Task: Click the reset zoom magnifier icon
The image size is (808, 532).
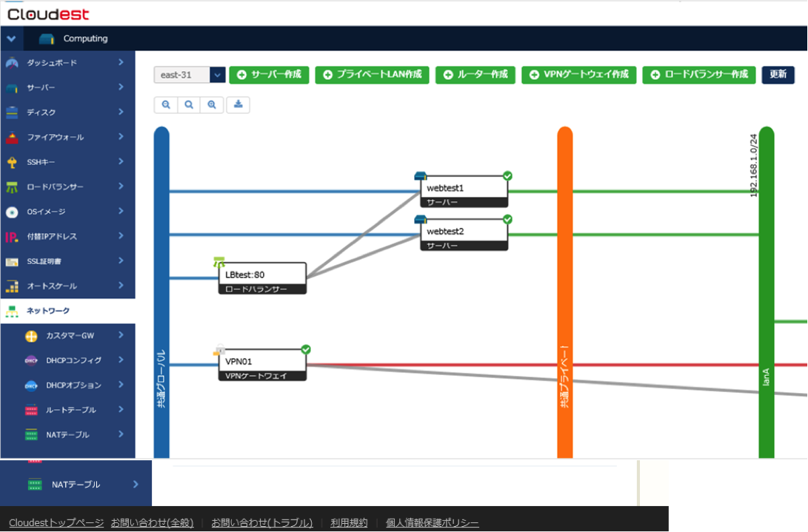Action: (x=189, y=105)
